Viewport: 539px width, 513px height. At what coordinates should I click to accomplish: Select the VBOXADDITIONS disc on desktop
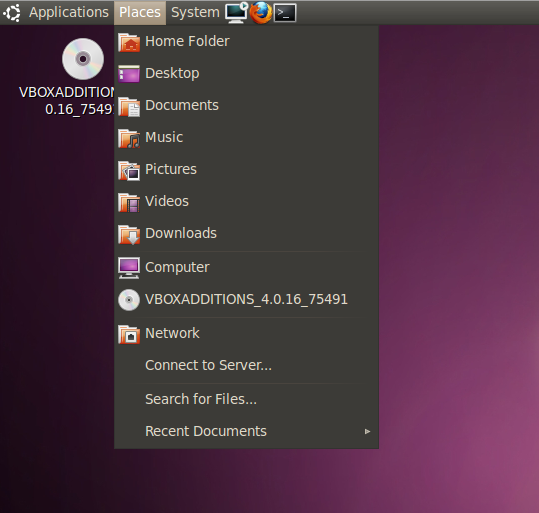tap(83, 59)
